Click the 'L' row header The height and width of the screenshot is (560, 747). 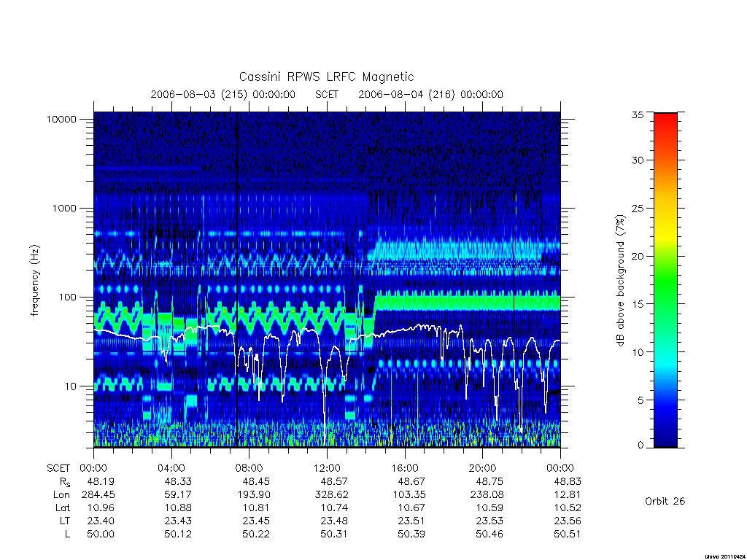tap(67, 534)
